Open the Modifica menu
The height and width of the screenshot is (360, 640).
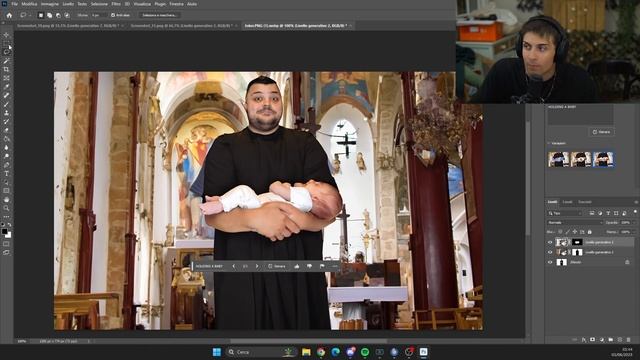[x=29, y=4]
